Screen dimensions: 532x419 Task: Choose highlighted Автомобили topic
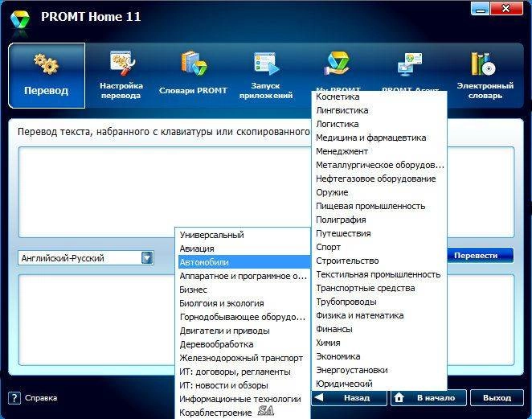(x=244, y=262)
